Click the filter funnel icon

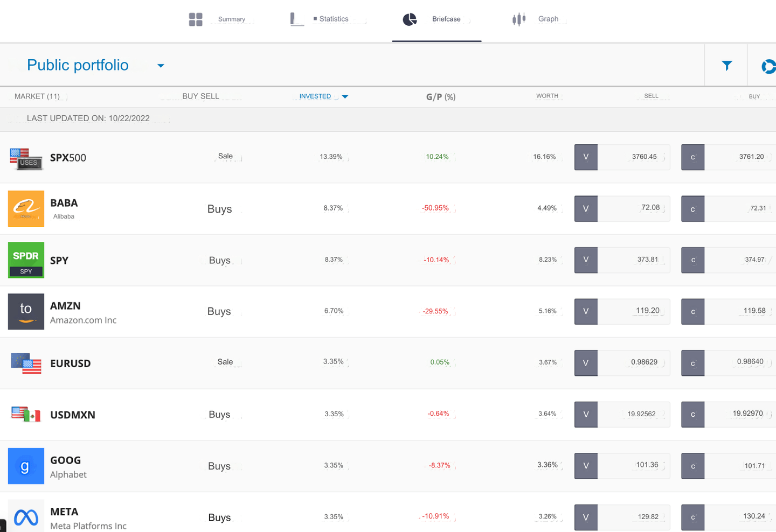pos(726,66)
